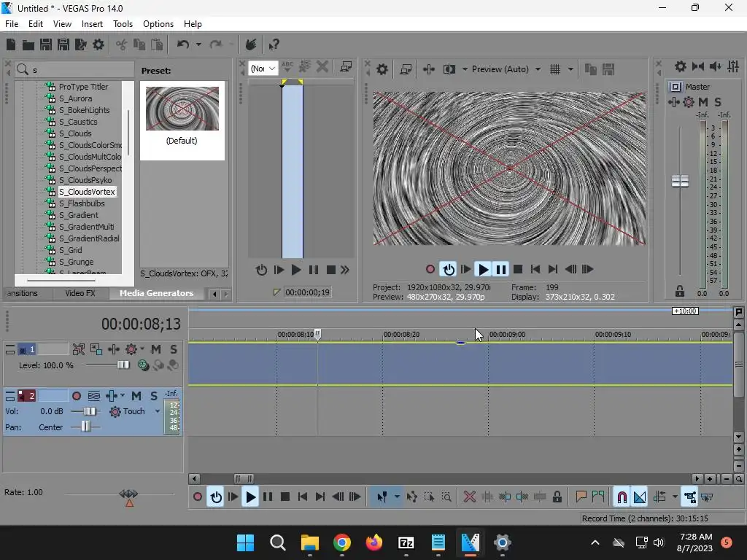747x560 pixels.
Task: Select S_Aurora generator in list
Action: click(x=75, y=98)
